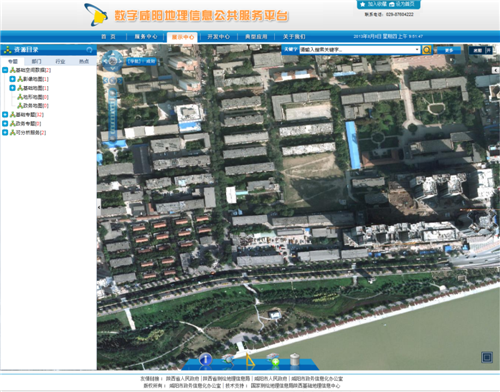Select the 地形地图 tree item

pyautogui.click(x=33, y=97)
